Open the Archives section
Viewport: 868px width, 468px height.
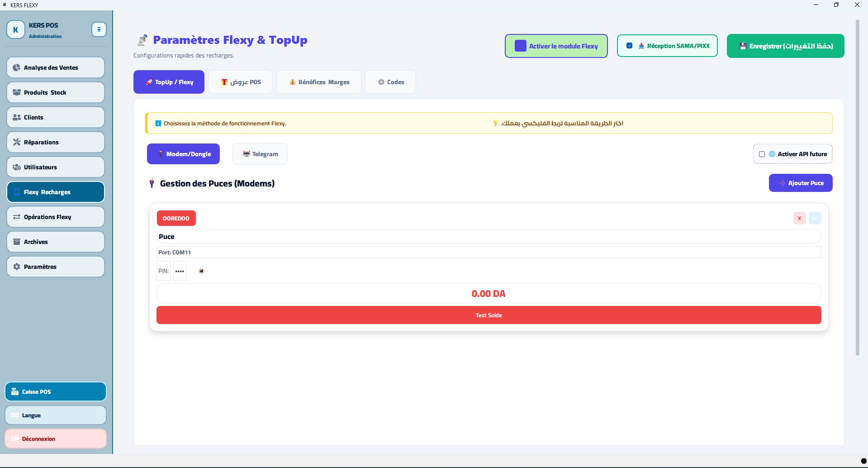coord(56,242)
